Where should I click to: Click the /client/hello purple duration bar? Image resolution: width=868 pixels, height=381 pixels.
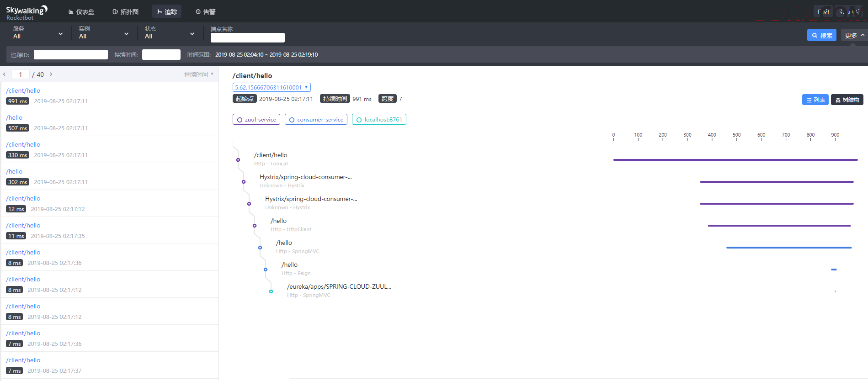click(x=735, y=160)
